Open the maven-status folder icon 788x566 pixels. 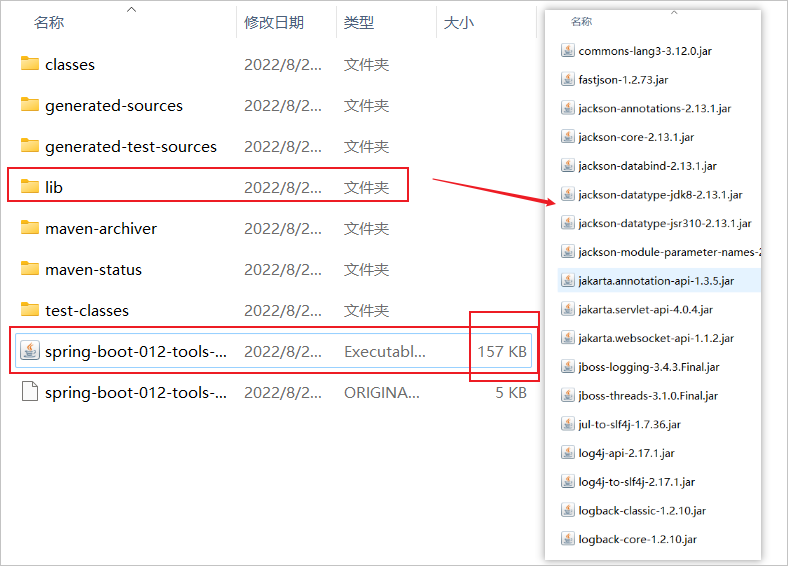[30, 269]
